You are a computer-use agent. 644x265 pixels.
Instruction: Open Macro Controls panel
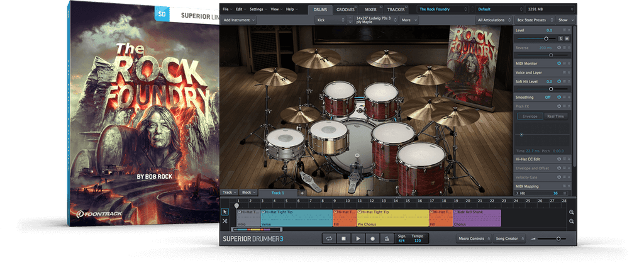[x=474, y=239]
